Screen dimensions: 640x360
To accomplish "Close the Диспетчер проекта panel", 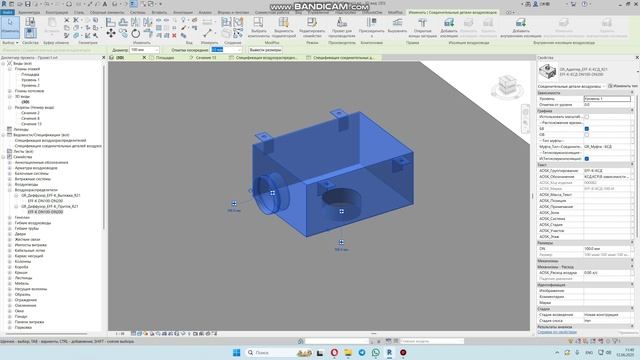I will click(x=103, y=58).
